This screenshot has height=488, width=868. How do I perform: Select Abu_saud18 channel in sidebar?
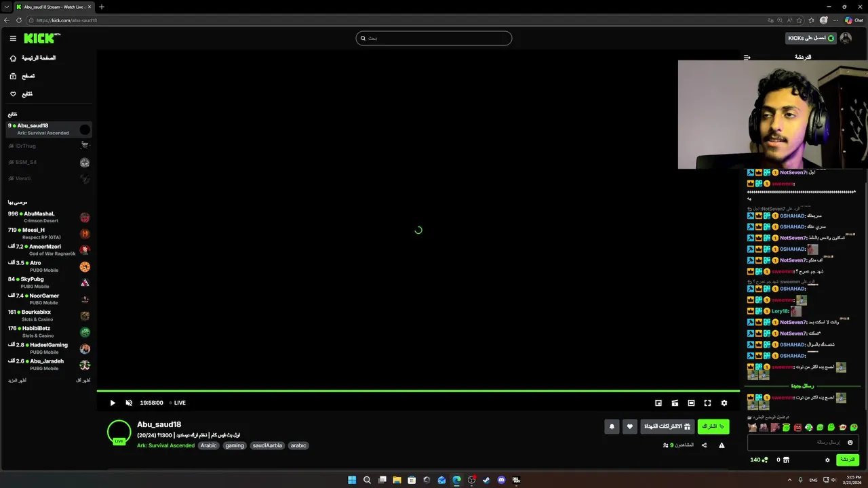(49, 129)
